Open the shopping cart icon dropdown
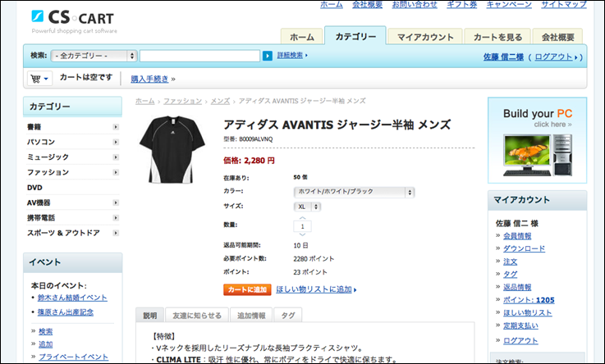The height and width of the screenshot is (364, 605). tap(39, 79)
